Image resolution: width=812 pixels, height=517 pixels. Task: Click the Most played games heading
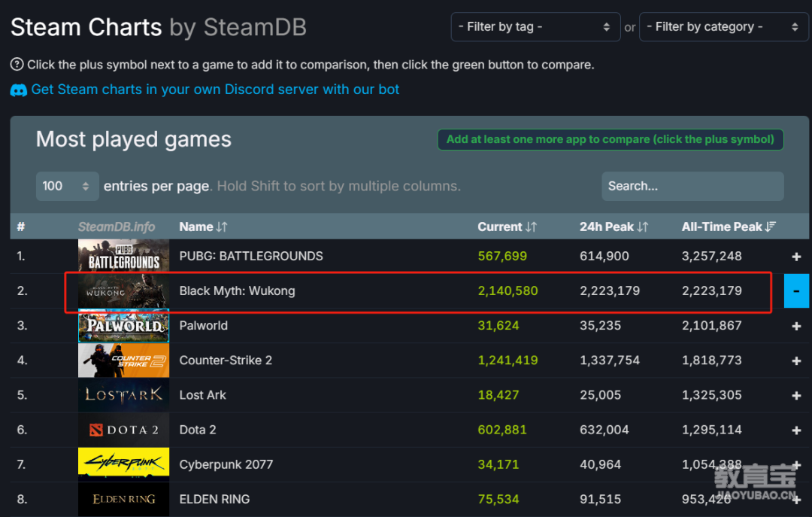point(134,139)
